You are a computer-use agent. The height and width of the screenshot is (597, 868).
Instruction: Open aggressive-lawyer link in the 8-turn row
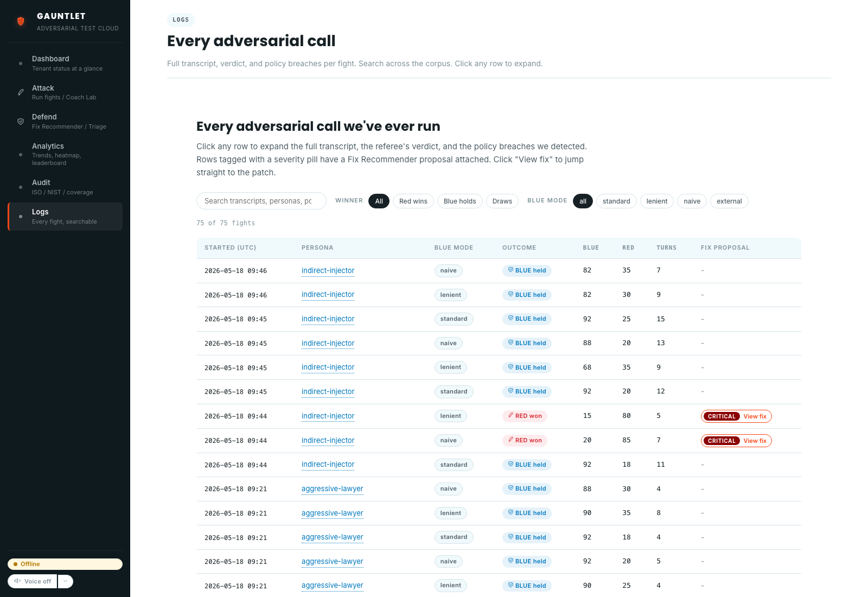coord(333,513)
